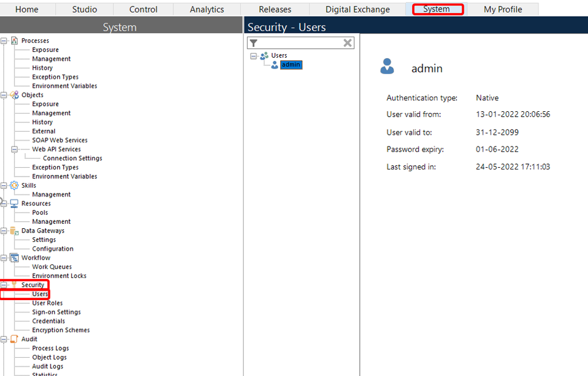Collapse the Data Gateways node
This screenshot has width=588, height=376.
click(4, 231)
